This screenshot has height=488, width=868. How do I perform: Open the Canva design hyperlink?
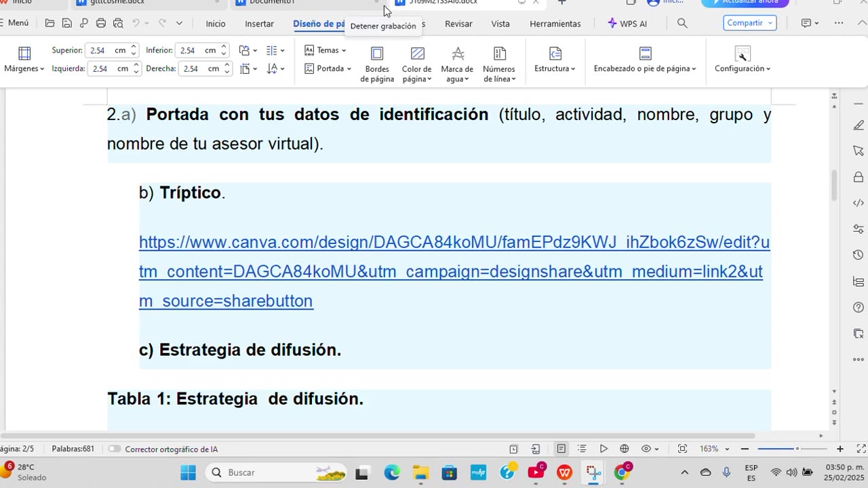click(454, 271)
